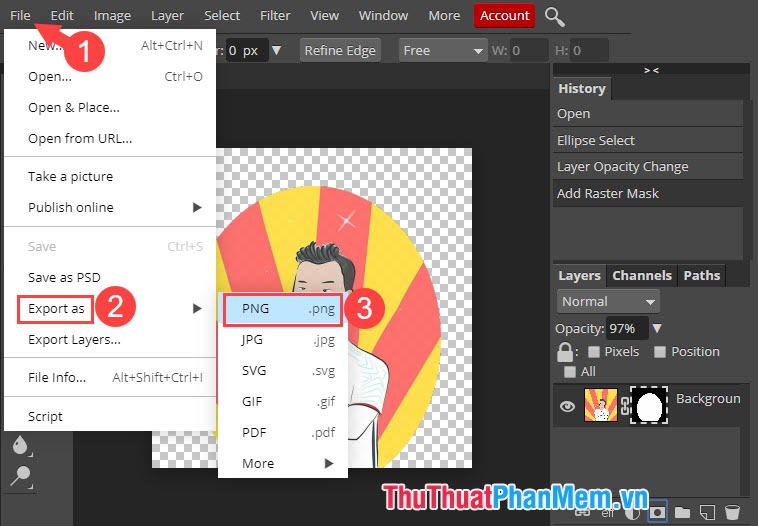Click the add raster mask icon
758x526 pixels.
click(x=657, y=512)
